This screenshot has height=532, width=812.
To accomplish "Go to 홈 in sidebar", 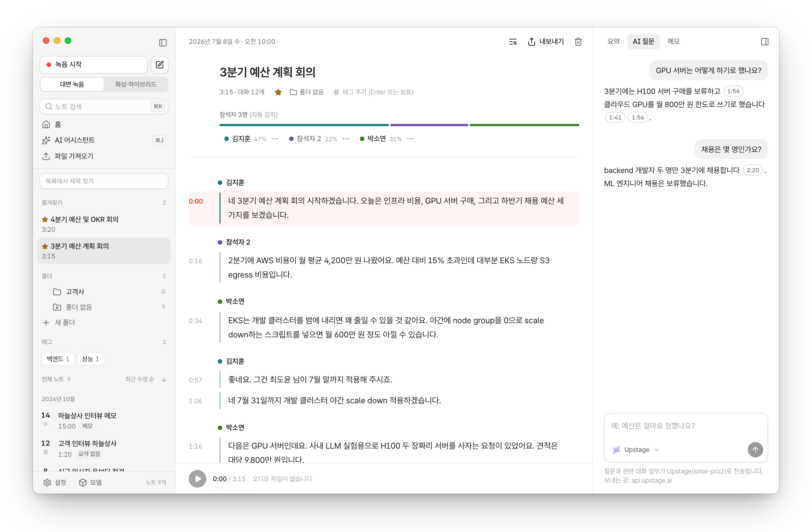I will point(104,125).
